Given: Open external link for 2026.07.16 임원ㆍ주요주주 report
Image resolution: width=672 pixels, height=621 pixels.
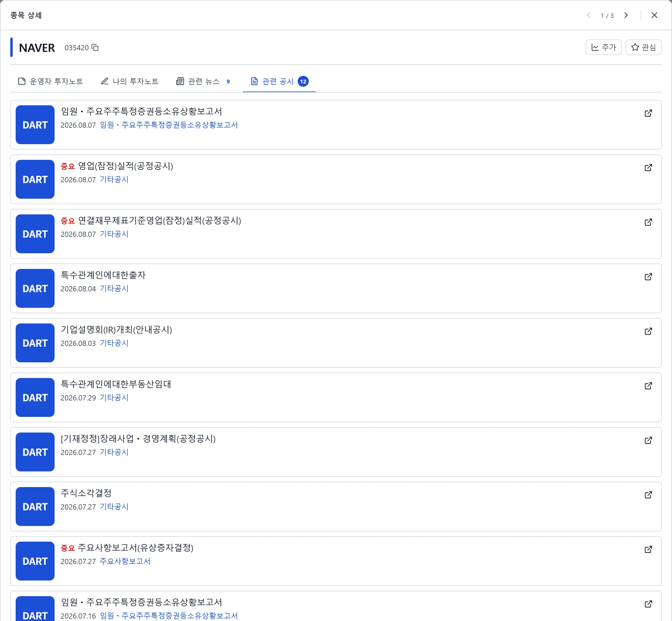Looking at the screenshot, I should coord(648,604).
